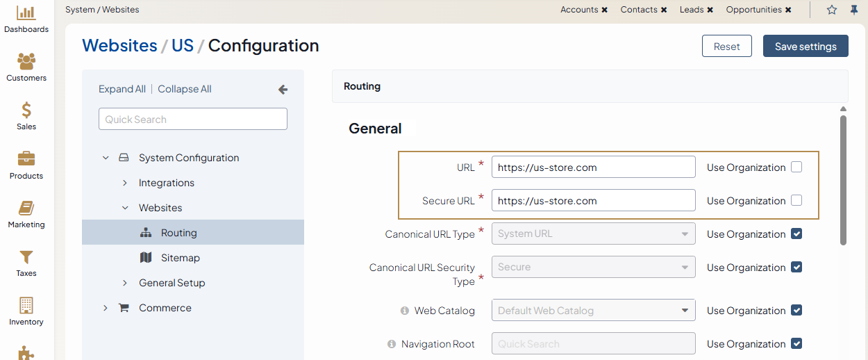Click the Save settings button
This screenshot has width=868, height=360.
(x=806, y=47)
